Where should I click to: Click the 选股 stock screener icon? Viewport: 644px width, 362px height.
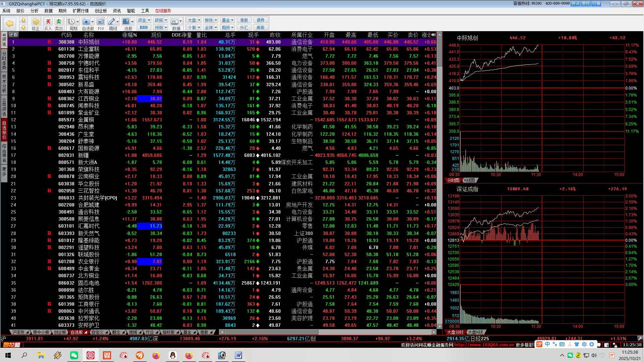pos(126,22)
